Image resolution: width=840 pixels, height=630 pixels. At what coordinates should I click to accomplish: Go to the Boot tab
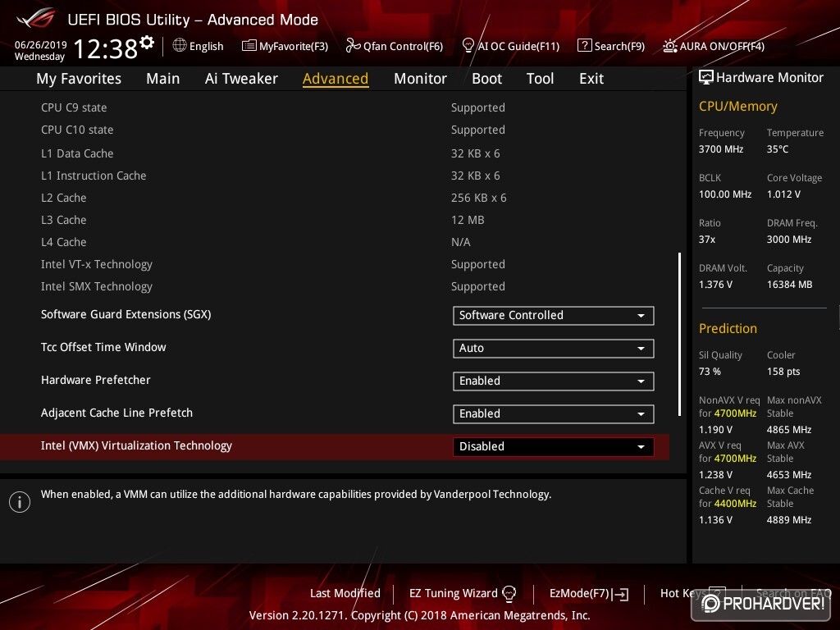pos(486,79)
